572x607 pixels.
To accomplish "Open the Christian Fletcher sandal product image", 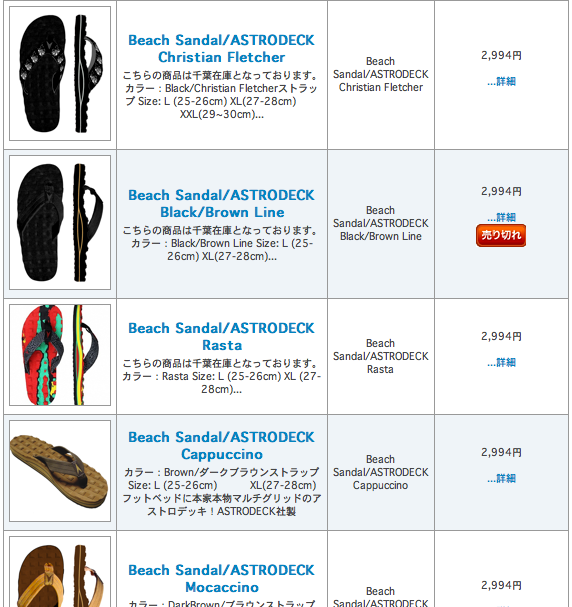I will [x=60, y=74].
